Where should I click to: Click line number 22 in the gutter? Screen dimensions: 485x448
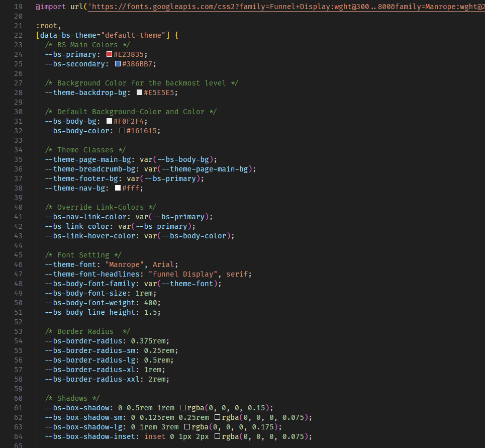18,35
